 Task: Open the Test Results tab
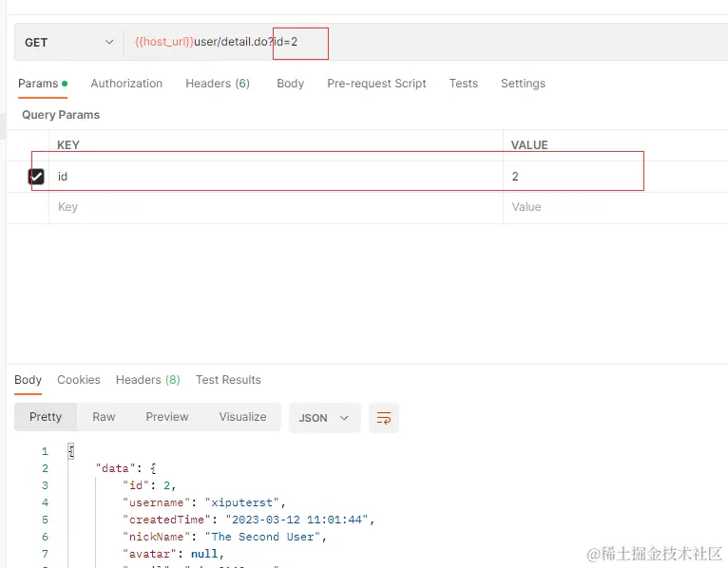tap(228, 380)
